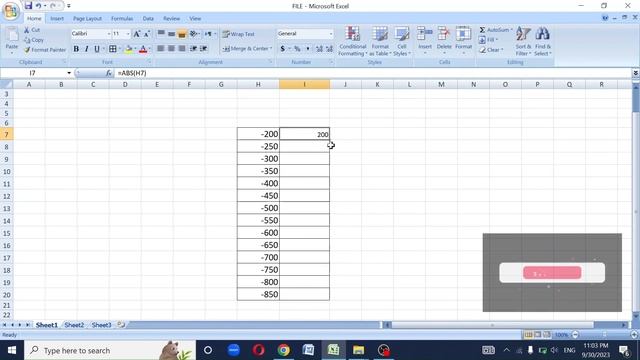Screen dimensions: 640x360
Task: Open Google Chrome from taskbar
Action: [283, 350]
